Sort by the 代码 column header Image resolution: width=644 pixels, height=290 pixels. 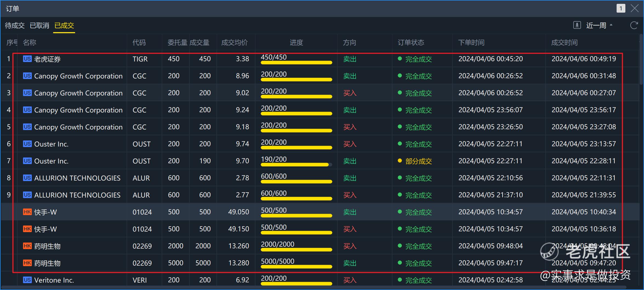click(x=139, y=43)
